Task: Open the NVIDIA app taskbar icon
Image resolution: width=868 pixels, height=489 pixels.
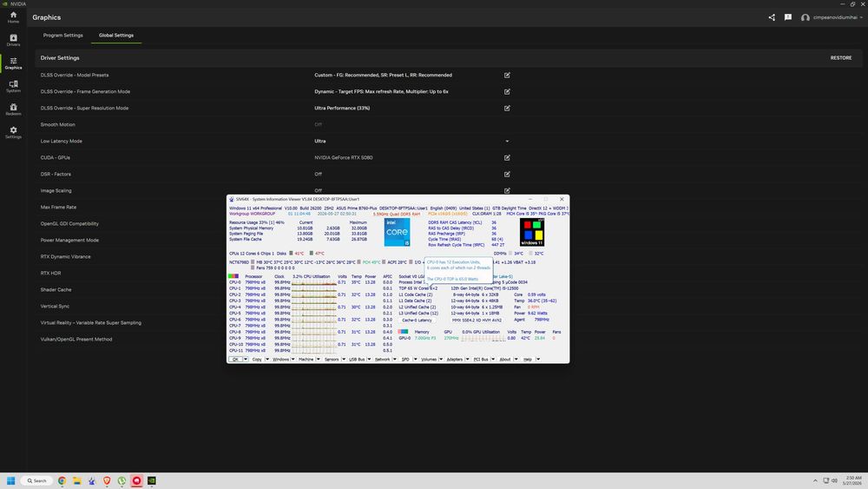Action: (152, 480)
